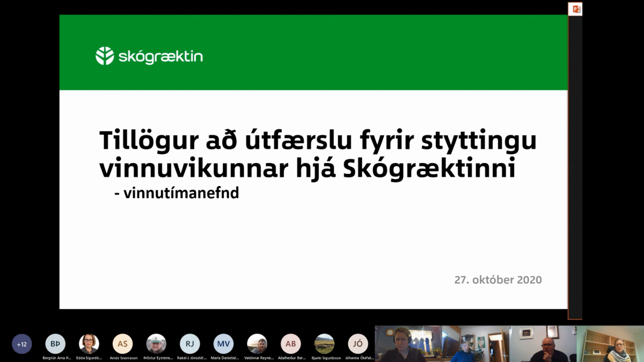Viewport: 644px width, 362px height.
Task: Click Bjarki Sigurðsson's landscape photo avatar
Action: point(324,344)
